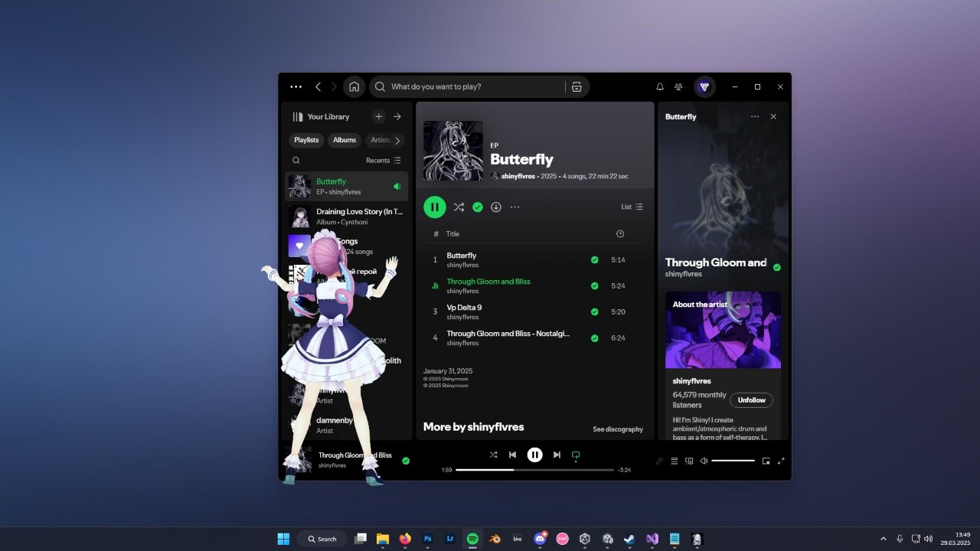
Task: Open more options in Now Playing panel
Action: pos(755,116)
